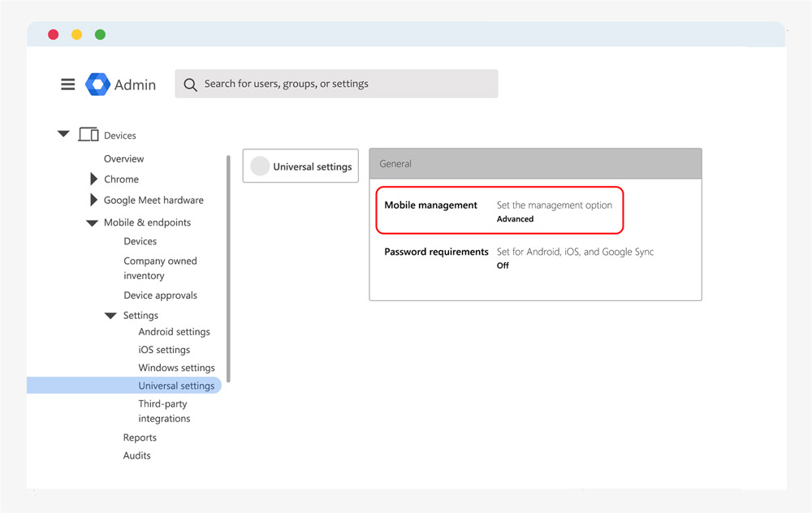Click the General section header

535,164
